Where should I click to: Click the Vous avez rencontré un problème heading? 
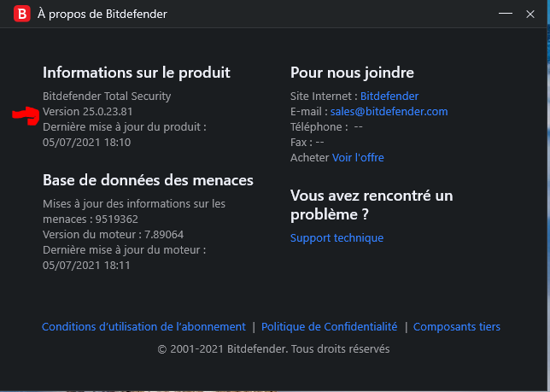[372, 205]
